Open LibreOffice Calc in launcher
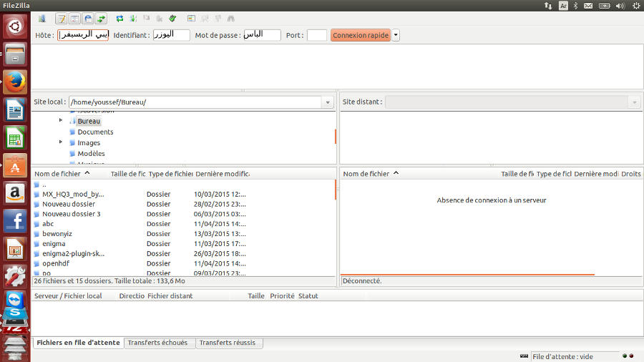644x362 pixels. (15, 137)
